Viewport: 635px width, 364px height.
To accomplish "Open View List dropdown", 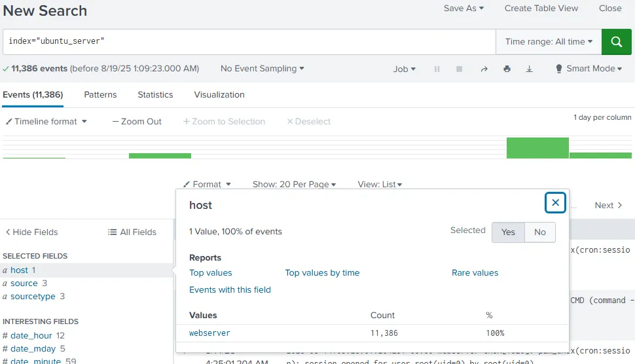I will [380, 184].
